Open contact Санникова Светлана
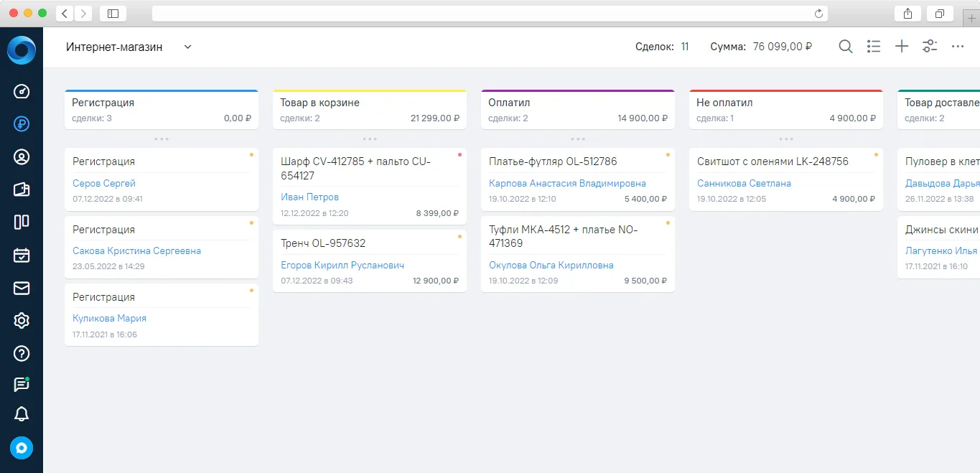 click(x=744, y=183)
